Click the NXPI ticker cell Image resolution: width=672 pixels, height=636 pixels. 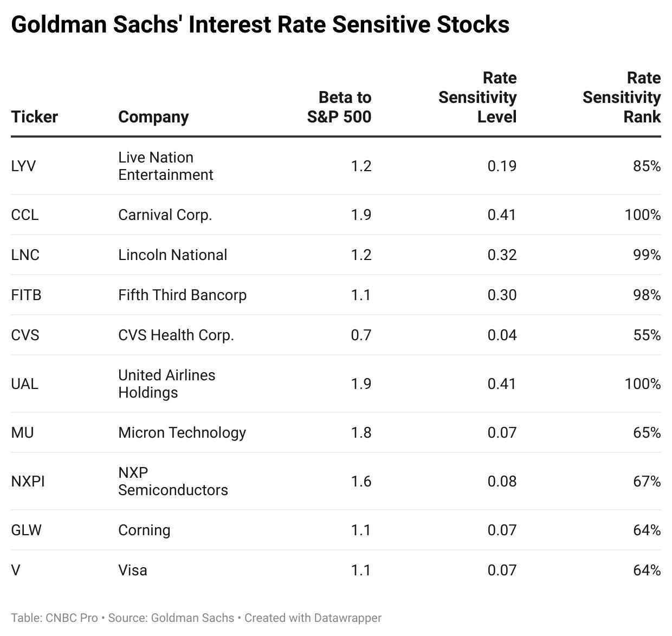pos(28,481)
